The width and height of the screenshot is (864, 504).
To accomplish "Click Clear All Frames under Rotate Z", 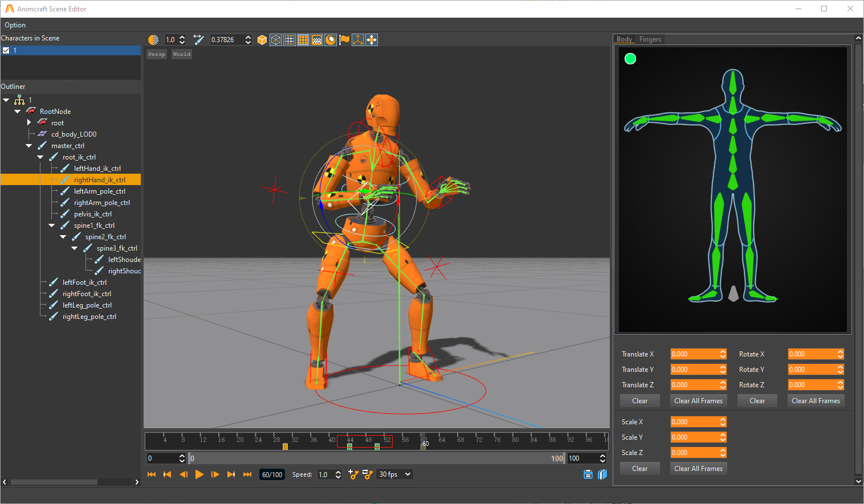I will pyautogui.click(x=816, y=401).
